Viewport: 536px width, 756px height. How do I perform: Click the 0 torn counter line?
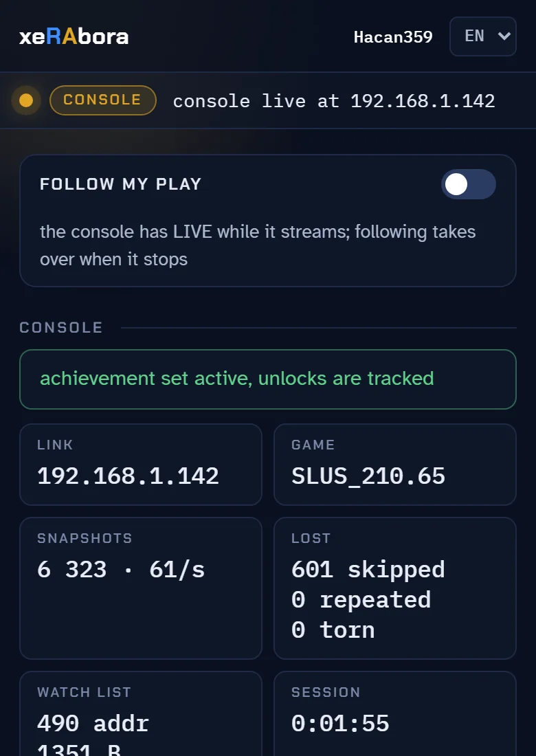(x=333, y=630)
